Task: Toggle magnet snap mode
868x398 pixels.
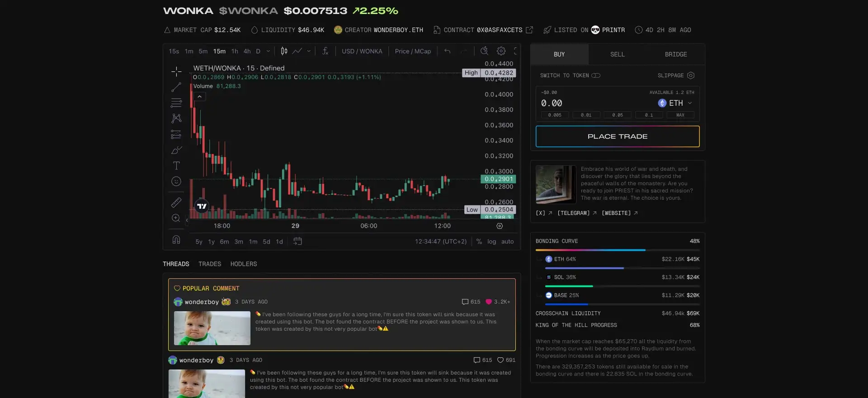Action: click(176, 240)
